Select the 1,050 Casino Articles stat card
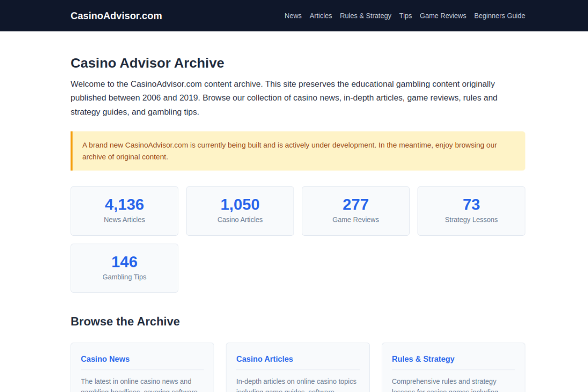 [240, 211]
